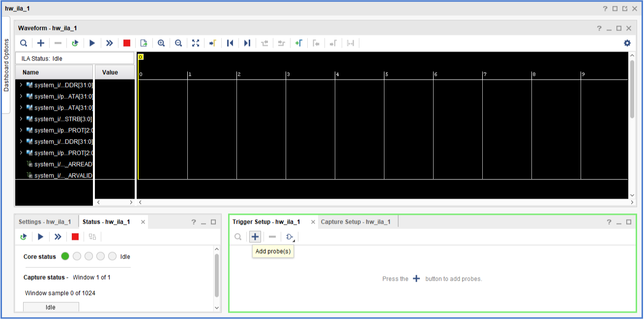Screen dimensions: 644x320
Task: Click right arrow of Value column scrollbar
Action: click(x=131, y=202)
